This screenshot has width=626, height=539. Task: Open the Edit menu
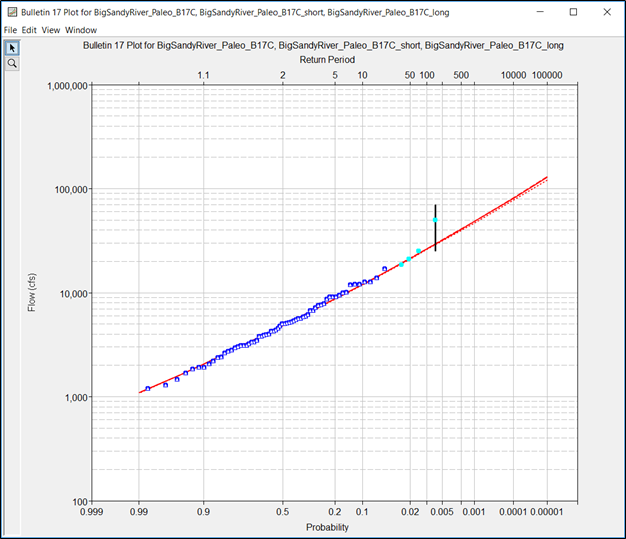tap(30, 30)
